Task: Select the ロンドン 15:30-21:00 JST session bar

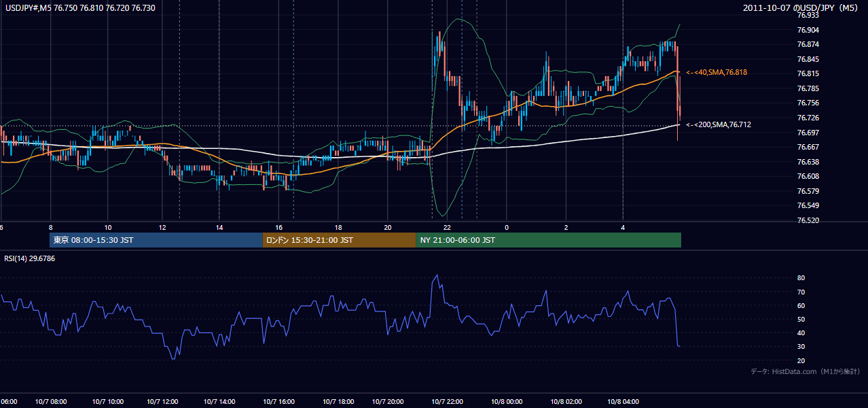Action: tap(339, 240)
